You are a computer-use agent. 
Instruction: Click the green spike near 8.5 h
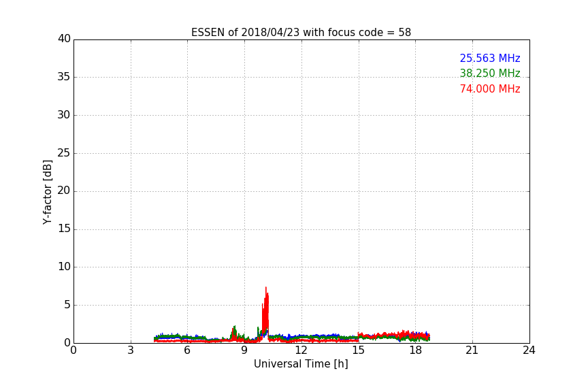[x=234, y=331]
